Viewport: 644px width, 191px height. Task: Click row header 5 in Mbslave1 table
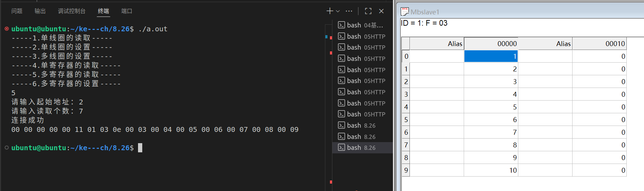coord(406,120)
